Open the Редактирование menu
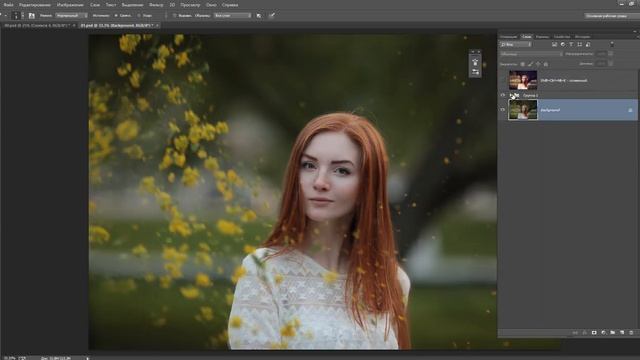The width and height of the screenshot is (640, 360). (x=35, y=5)
